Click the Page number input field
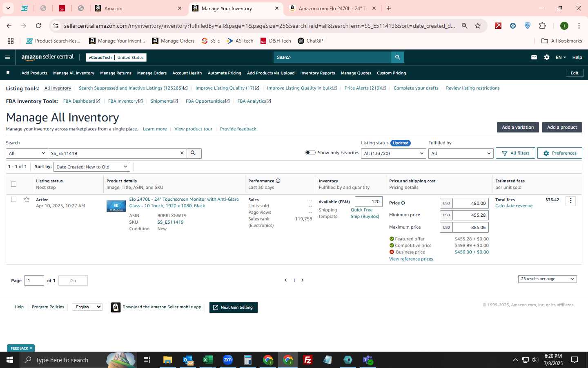 (x=34, y=280)
